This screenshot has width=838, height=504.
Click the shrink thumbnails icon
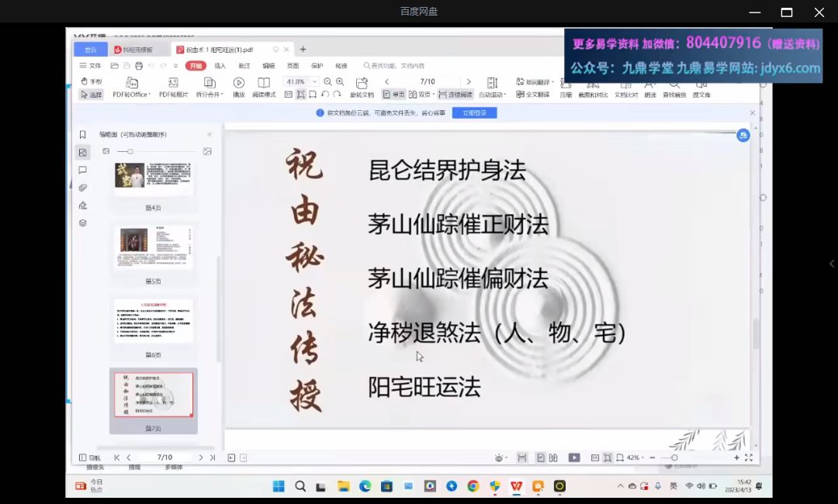tap(106, 152)
